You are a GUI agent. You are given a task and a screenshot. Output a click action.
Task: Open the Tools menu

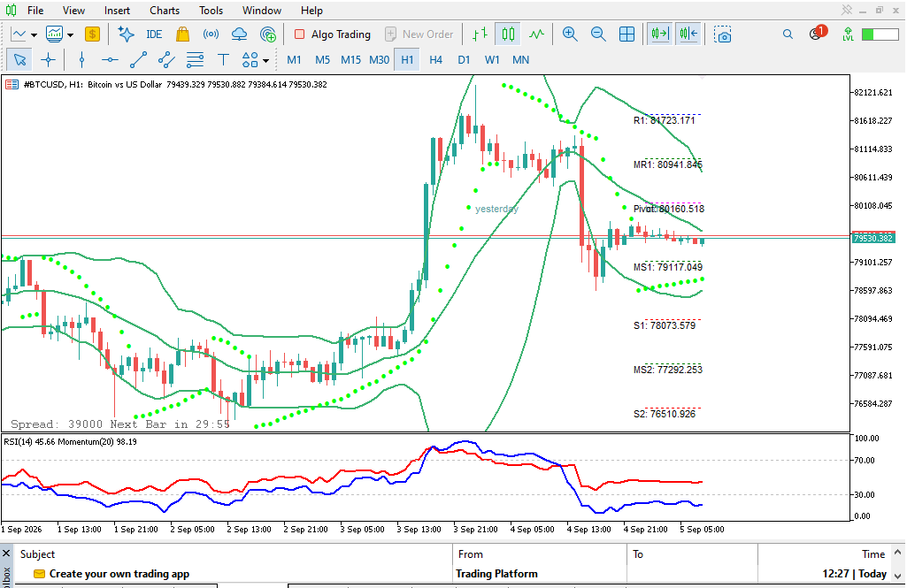[211, 11]
